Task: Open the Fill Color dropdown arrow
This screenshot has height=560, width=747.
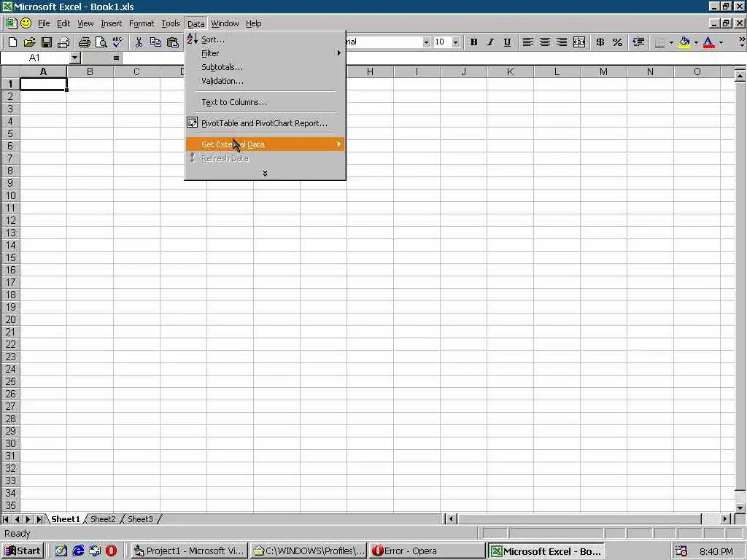Action: tap(696, 43)
